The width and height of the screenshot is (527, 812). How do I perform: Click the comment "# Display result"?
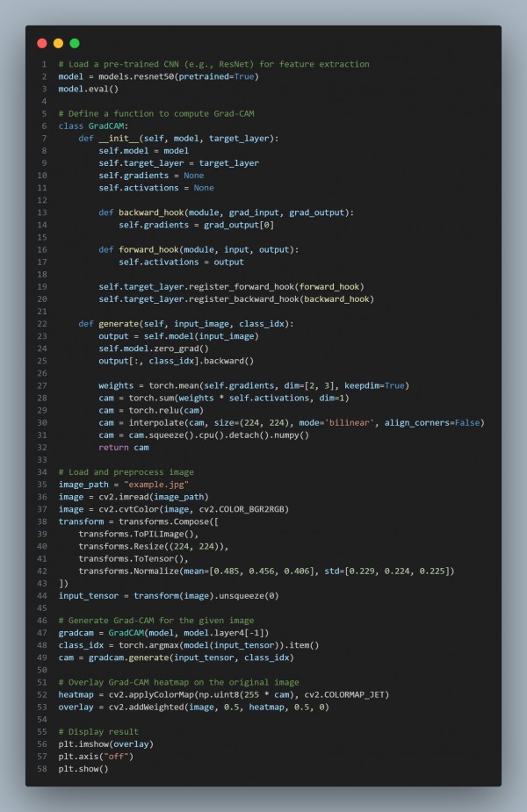pyautogui.click(x=98, y=732)
